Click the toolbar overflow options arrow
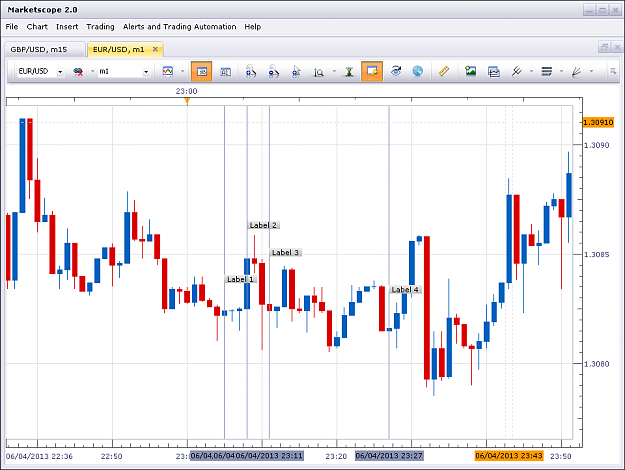 [x=613, y=72]
